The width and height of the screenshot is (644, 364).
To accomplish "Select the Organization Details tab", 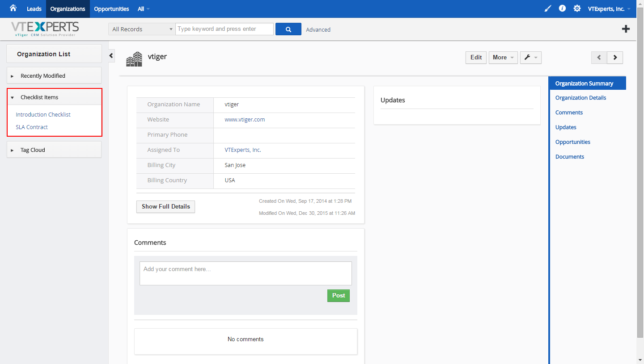I will click(580, 98).
